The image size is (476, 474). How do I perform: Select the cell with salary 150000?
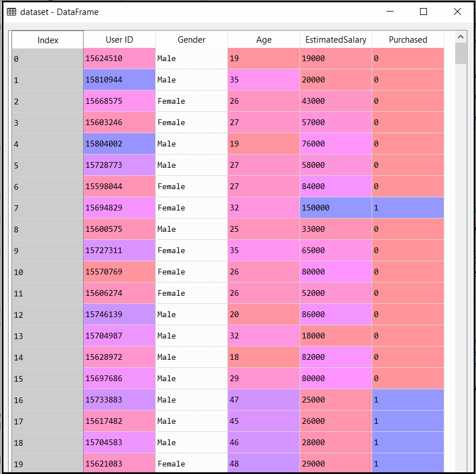coord(336,208)
